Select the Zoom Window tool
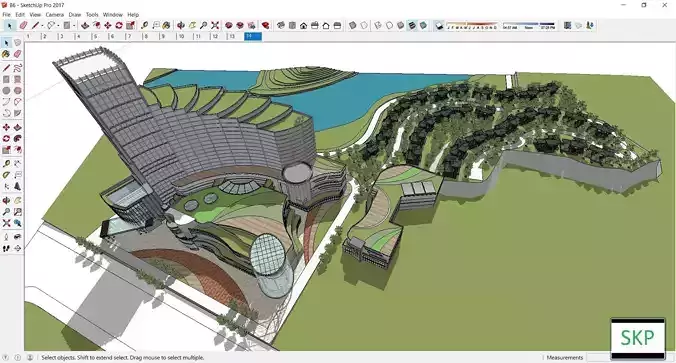Viewport: 676px width, 363px height. point(17,212)
